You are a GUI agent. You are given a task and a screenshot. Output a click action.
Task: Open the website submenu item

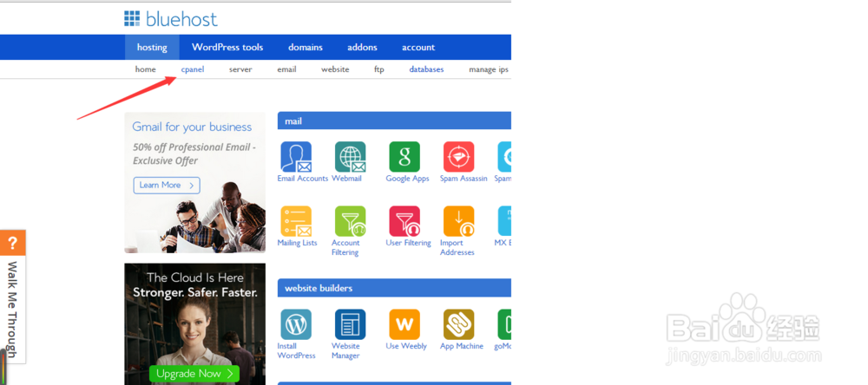point(335,69)
